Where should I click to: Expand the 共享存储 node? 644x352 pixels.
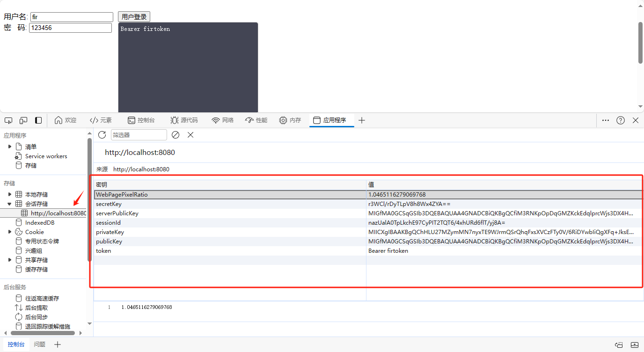tap(10, 260)
